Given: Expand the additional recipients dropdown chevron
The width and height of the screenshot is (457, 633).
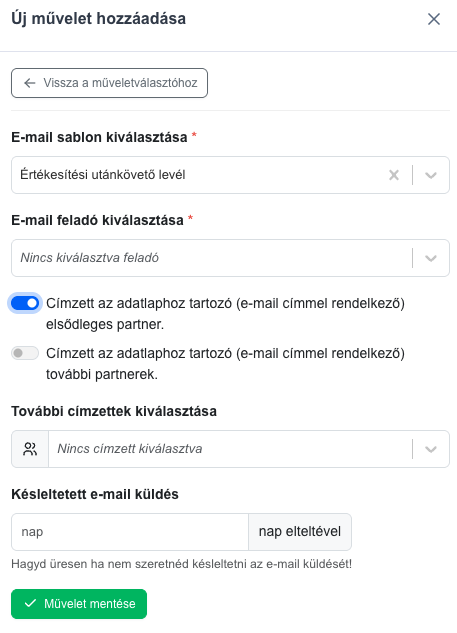Looking at the screenshot, I should [431, 449].
